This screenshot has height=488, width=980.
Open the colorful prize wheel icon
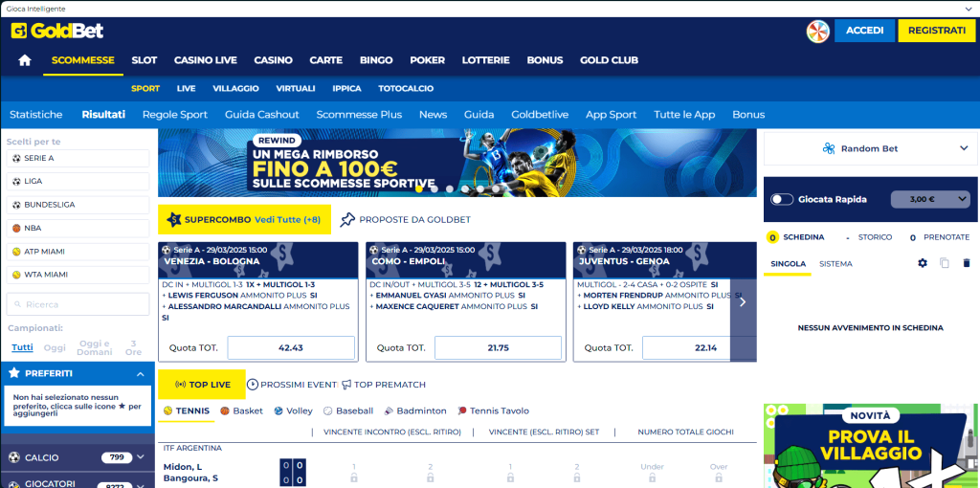(x=817, y=31)
